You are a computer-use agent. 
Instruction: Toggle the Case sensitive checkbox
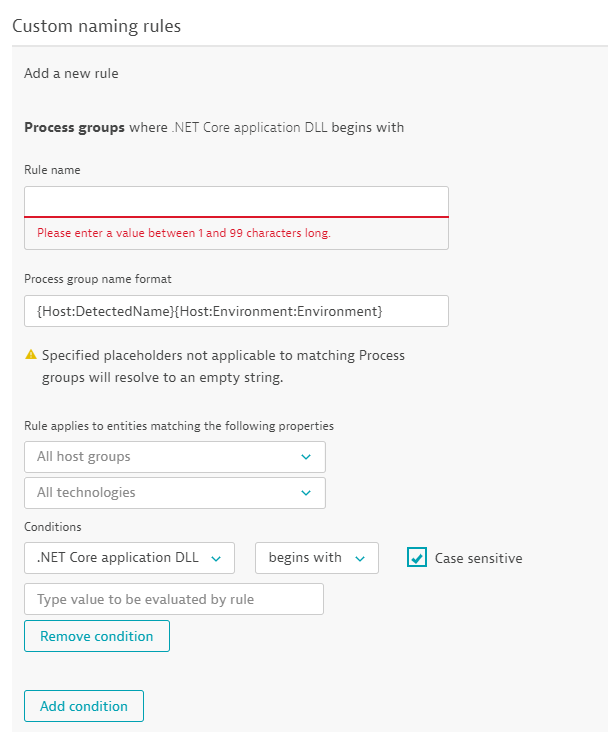(x=417, y=558)
